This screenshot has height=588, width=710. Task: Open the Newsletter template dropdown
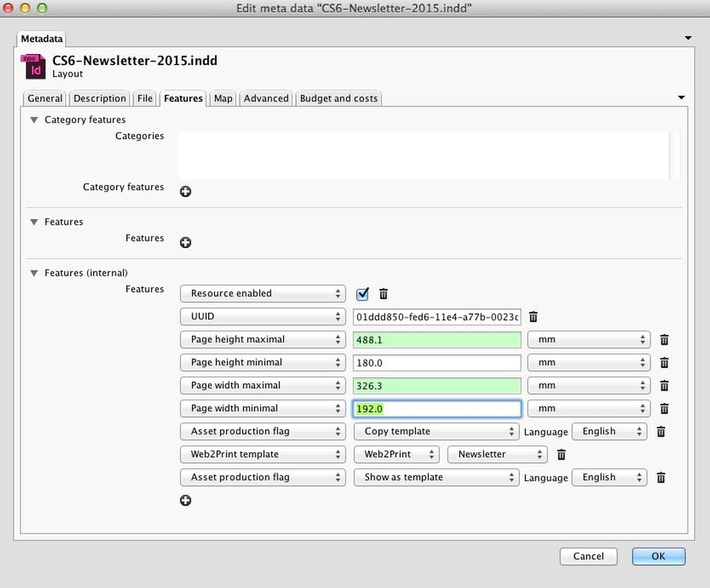coord(497,454)
